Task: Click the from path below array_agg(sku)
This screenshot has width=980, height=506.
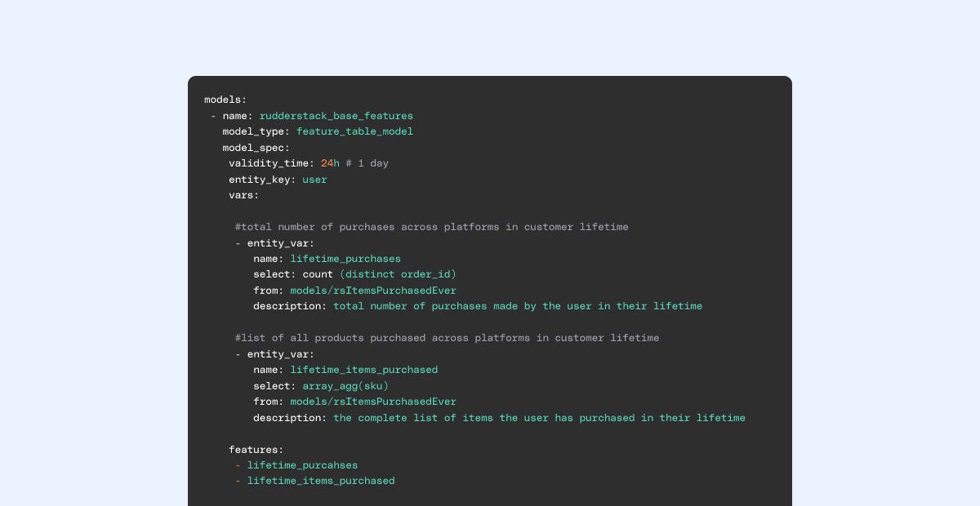Action: pos(373,402)
